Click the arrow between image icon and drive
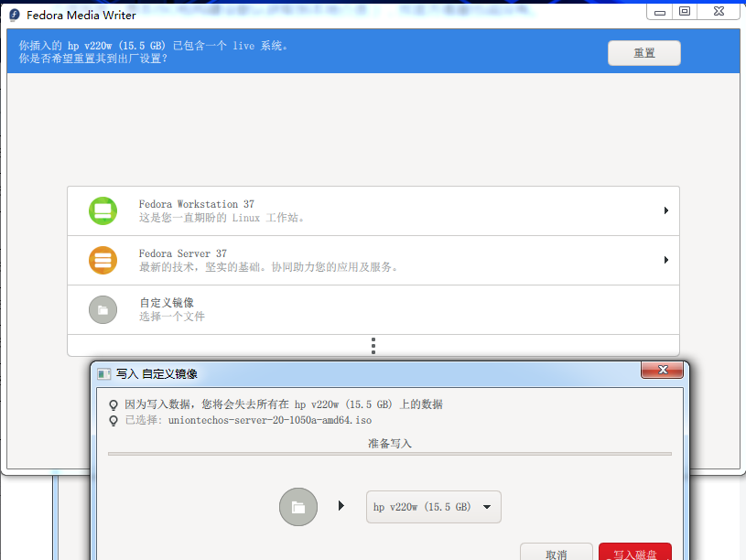The image size is (746, 560). (341, 505)
